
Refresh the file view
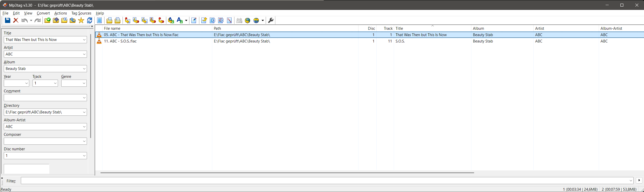(89, 20)
